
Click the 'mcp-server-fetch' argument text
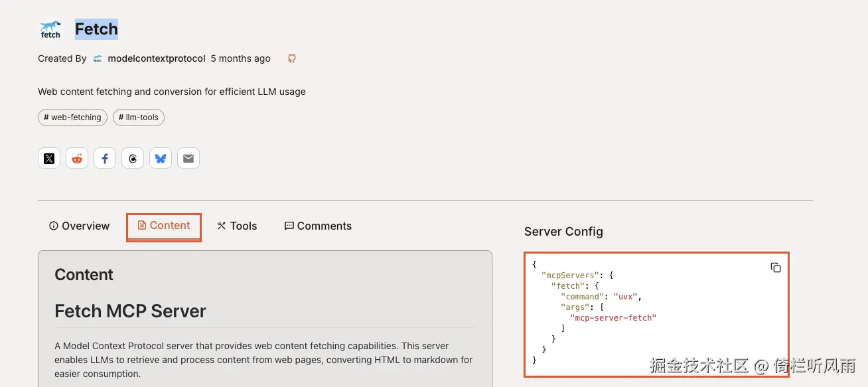pyautogui.click(x=613, y=318)
